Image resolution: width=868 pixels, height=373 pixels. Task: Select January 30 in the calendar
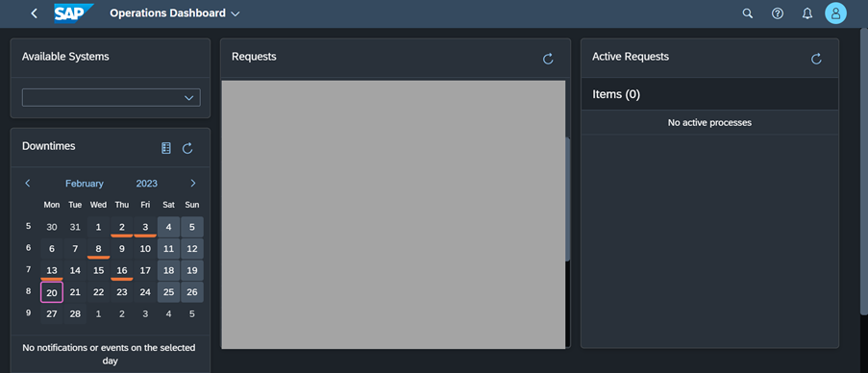pos(52,227)
